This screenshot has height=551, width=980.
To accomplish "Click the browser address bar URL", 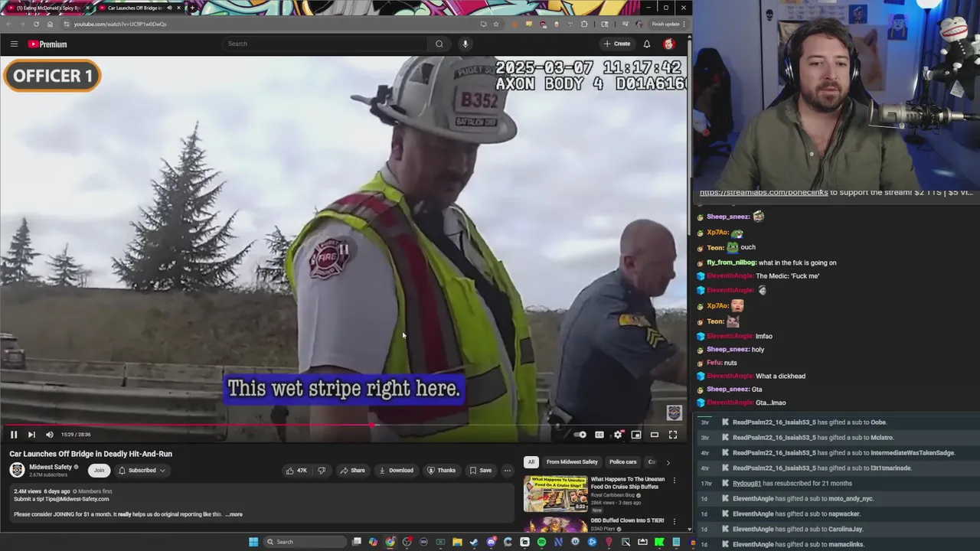I will tap(120, 24).
